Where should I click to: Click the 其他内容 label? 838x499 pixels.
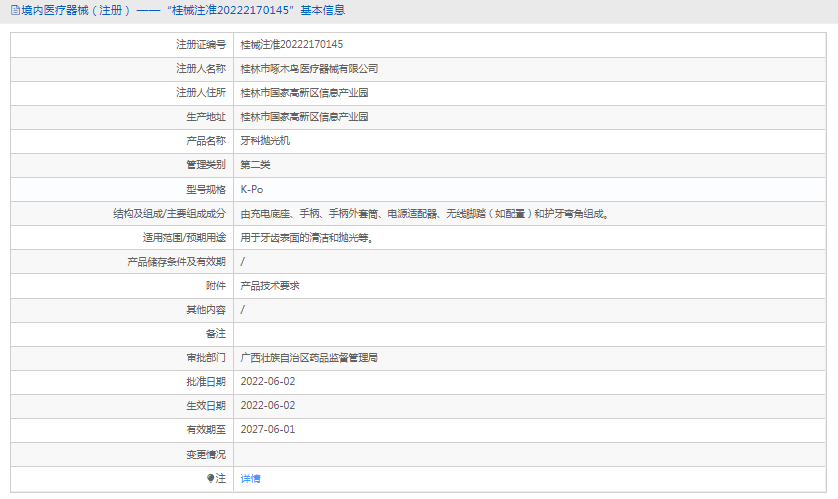point(206,310)
